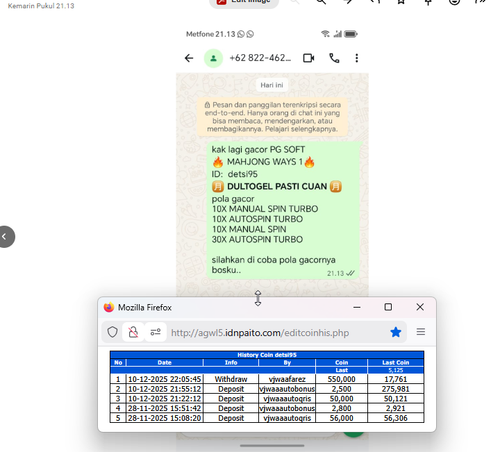
Task: View site security info via the crossed-out lock icon
Action: pos(133,332)
